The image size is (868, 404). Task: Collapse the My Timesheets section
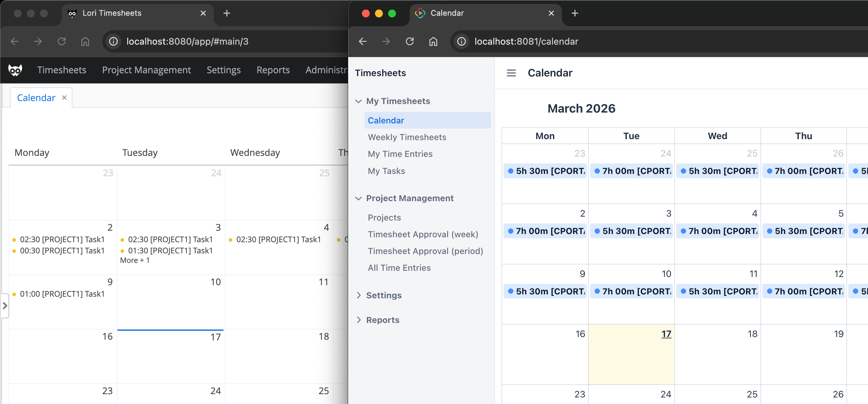[x=359, y=101]
